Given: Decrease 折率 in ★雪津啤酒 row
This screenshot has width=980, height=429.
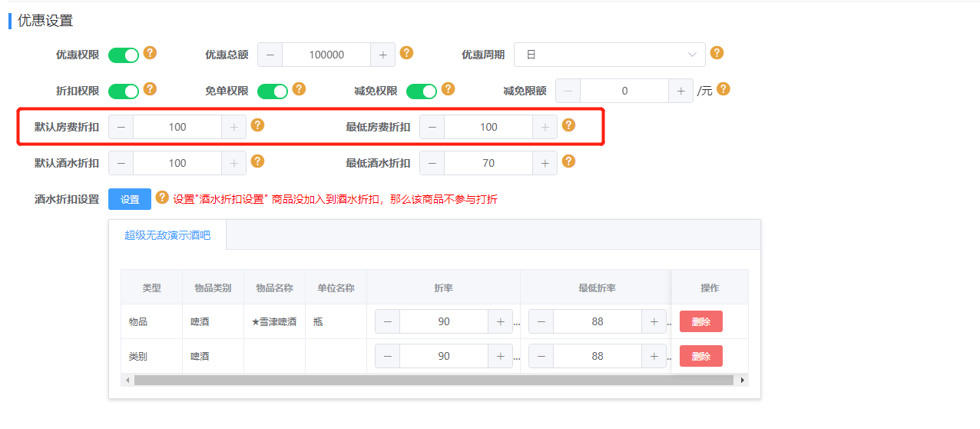Looking at the screenshot, I should (388, 321).
